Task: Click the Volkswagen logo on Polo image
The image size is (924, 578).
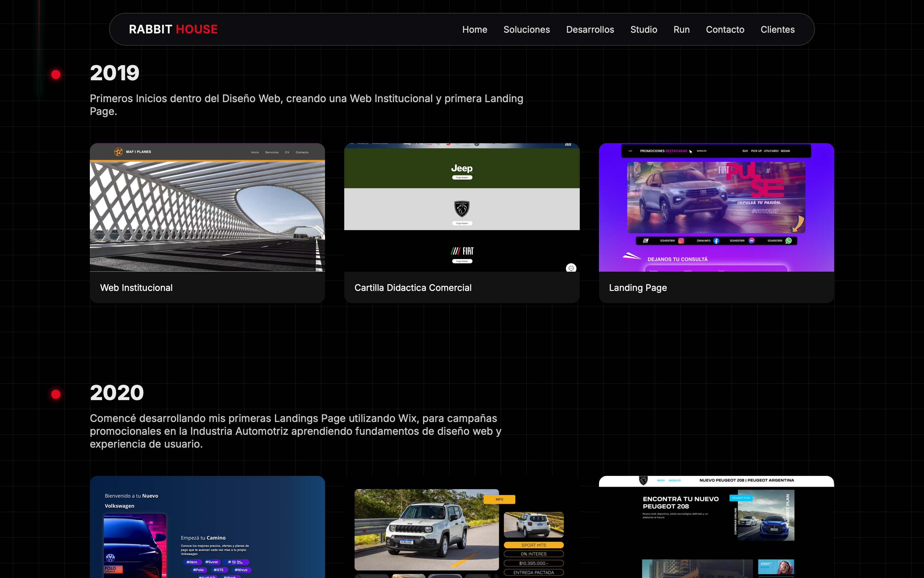Action: tap(110, 558)
